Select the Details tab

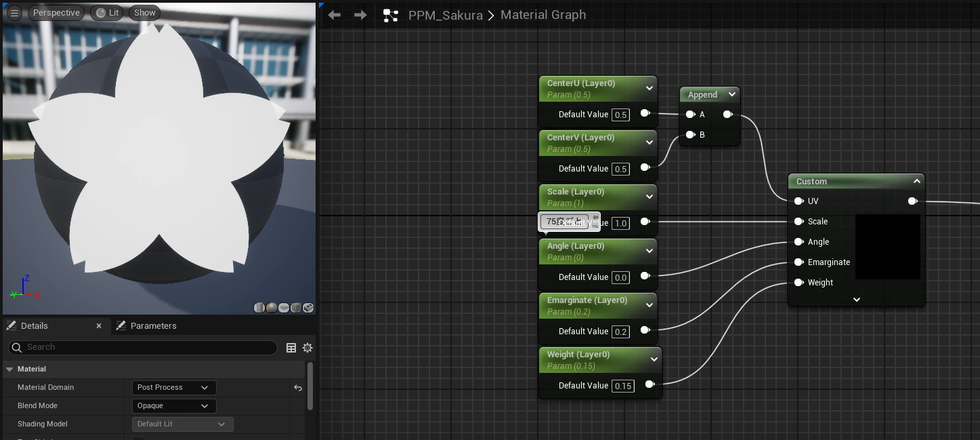click(35, 325)
